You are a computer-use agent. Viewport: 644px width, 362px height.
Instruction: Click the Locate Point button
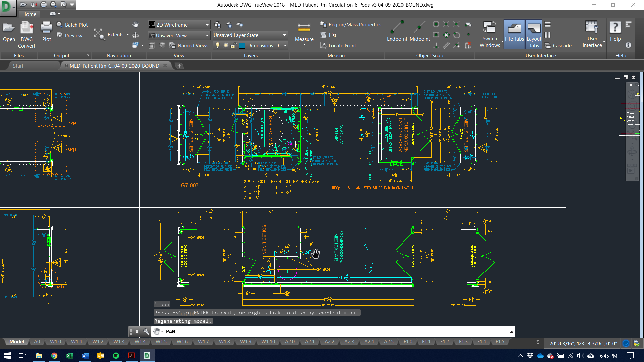tap(338, 45)
